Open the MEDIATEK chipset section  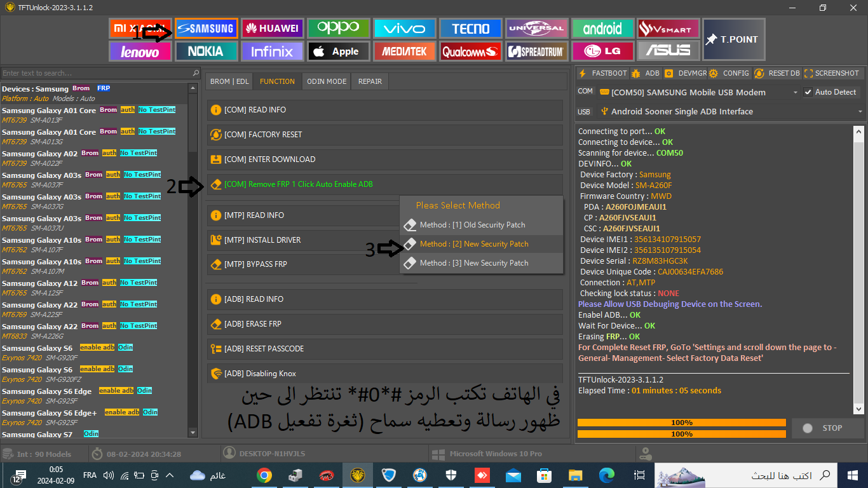pyautogui.click(x=404, y=51)
